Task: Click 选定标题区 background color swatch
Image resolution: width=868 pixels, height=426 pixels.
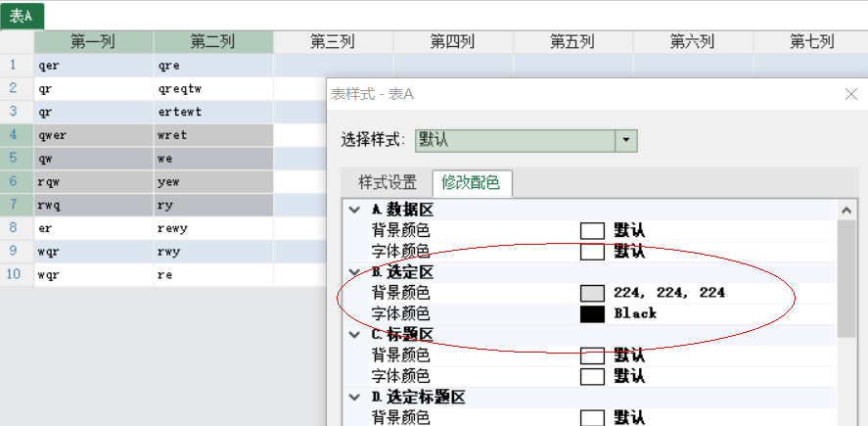Action: pyautogui.click(x=592, y=418)
